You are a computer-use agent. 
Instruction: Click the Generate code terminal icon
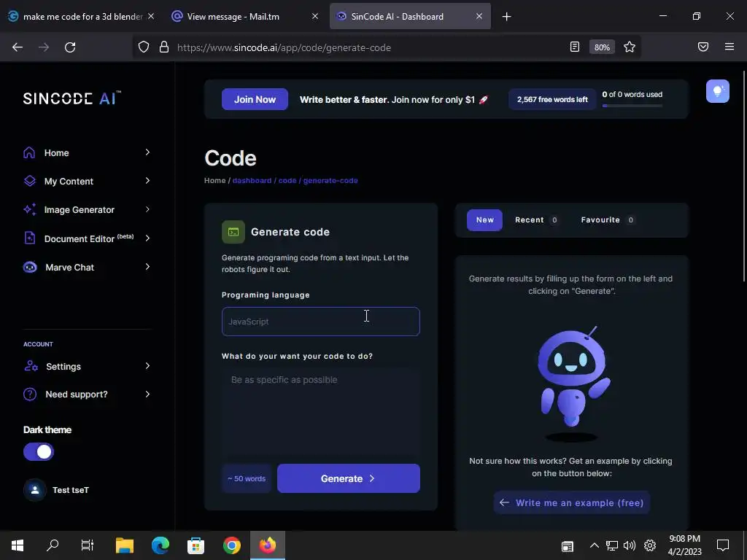tap(233, 232)
